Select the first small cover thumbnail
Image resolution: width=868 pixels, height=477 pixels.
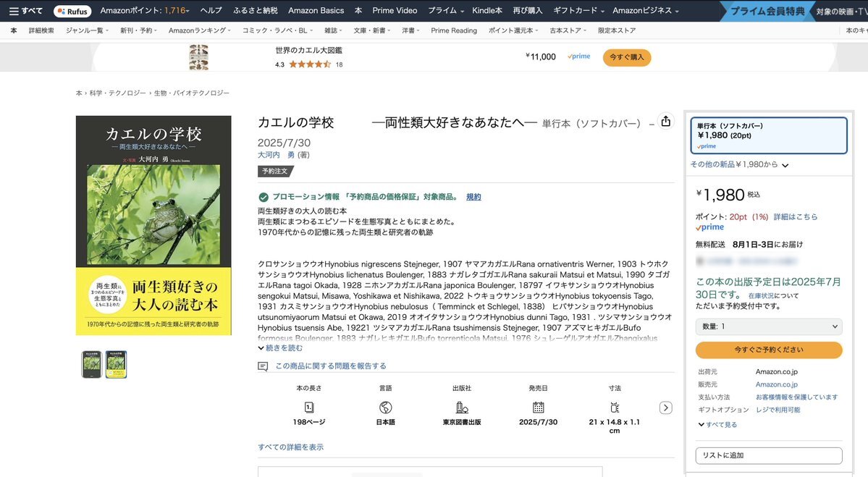click(x=91, y=364)
